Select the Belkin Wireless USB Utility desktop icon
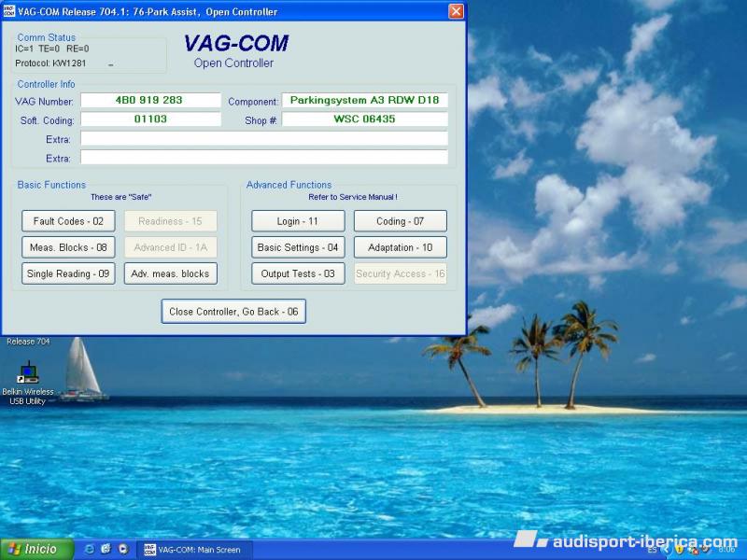The width and height of the screenshot is (747, 560). 28,384
